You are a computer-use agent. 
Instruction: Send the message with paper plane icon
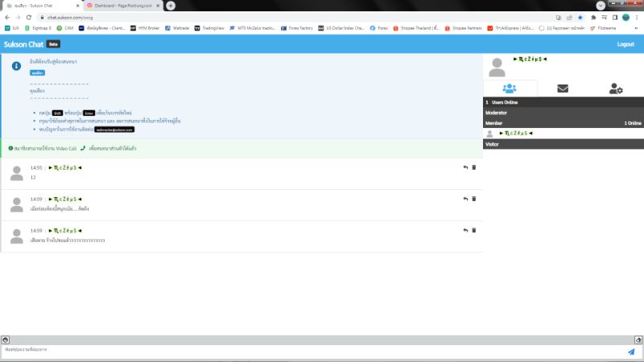tap(631, 352)
